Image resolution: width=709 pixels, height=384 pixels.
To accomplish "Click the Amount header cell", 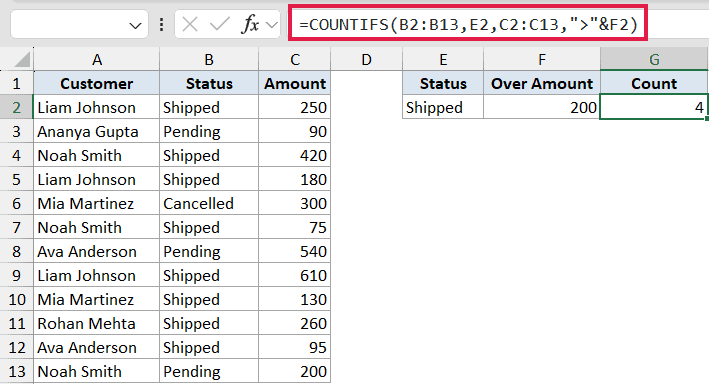I will pyautogui.click(x=295, y=83).
